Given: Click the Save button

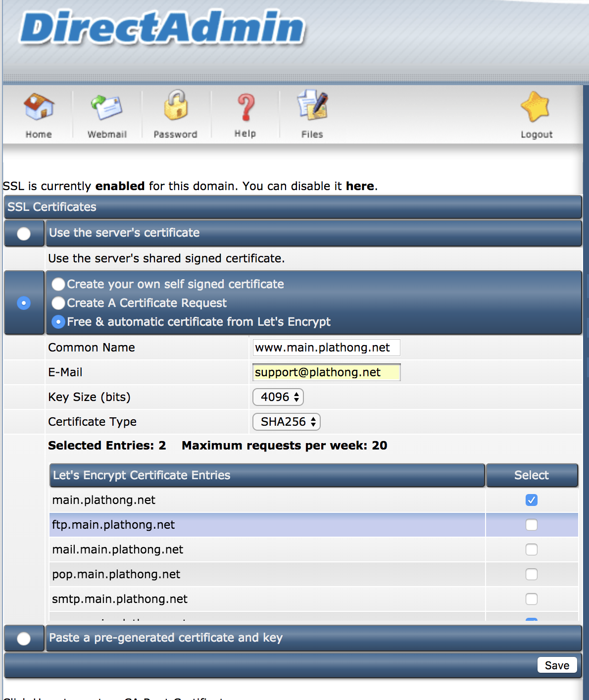Looking at the screenshot, I should (557, 665).
